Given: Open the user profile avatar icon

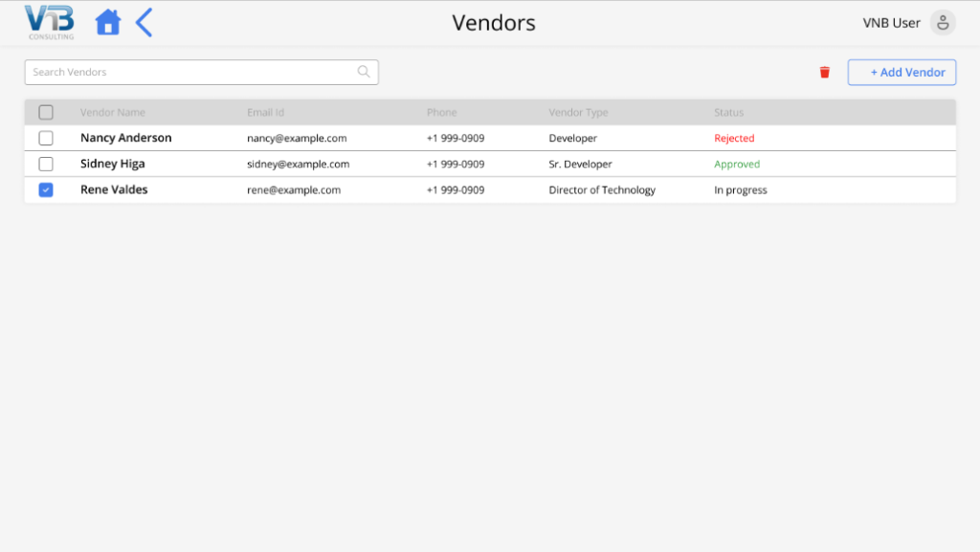Looking at the screenshot, I should coord(943,22).
